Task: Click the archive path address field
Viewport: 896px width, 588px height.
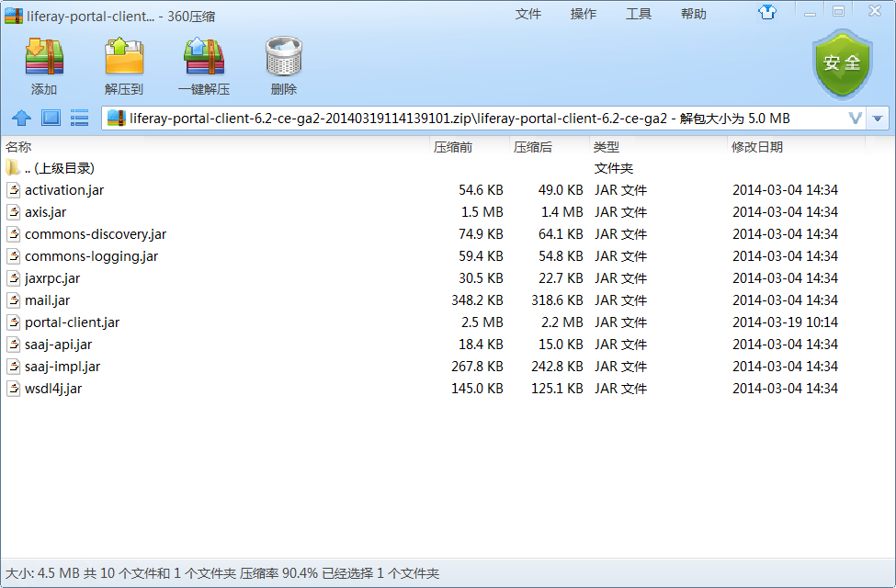Action: tap(483, 119)
